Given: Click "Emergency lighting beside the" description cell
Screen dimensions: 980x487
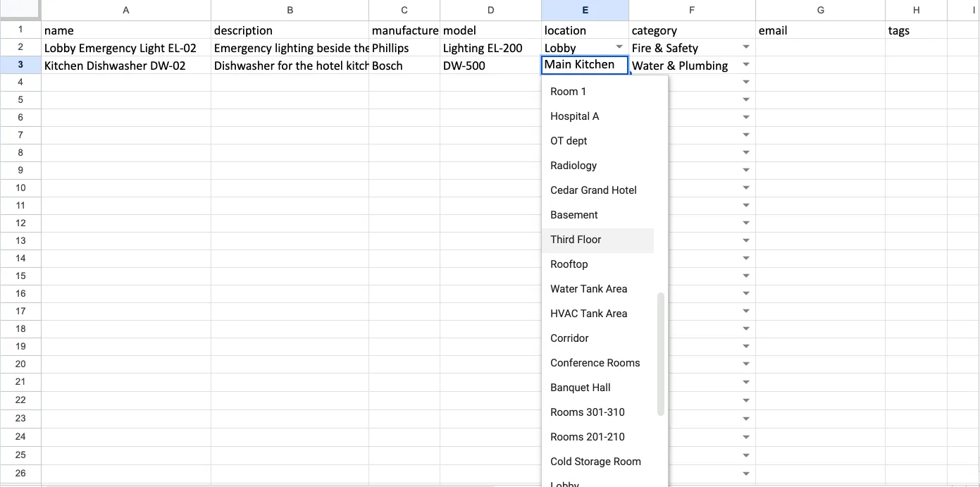Looking at the screenshot, I should [x=290, y=48].
